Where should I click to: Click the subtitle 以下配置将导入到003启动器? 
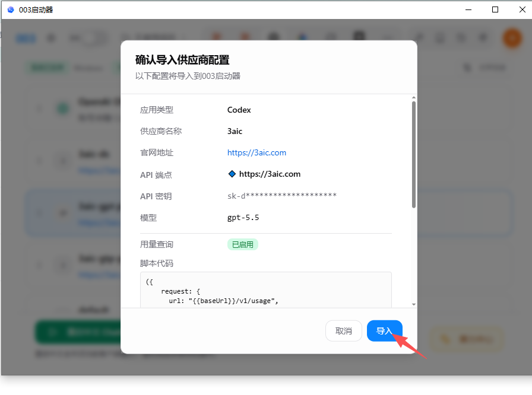(188, 76)
